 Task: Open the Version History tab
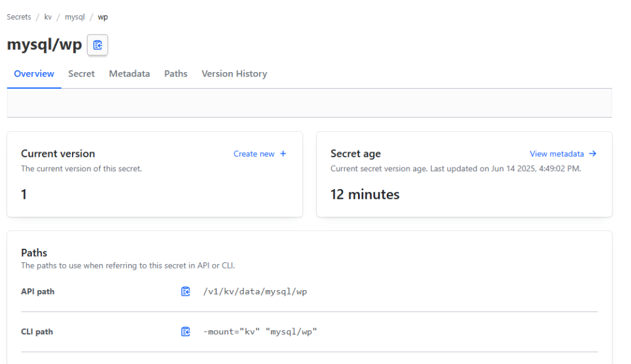click(234, 74)
